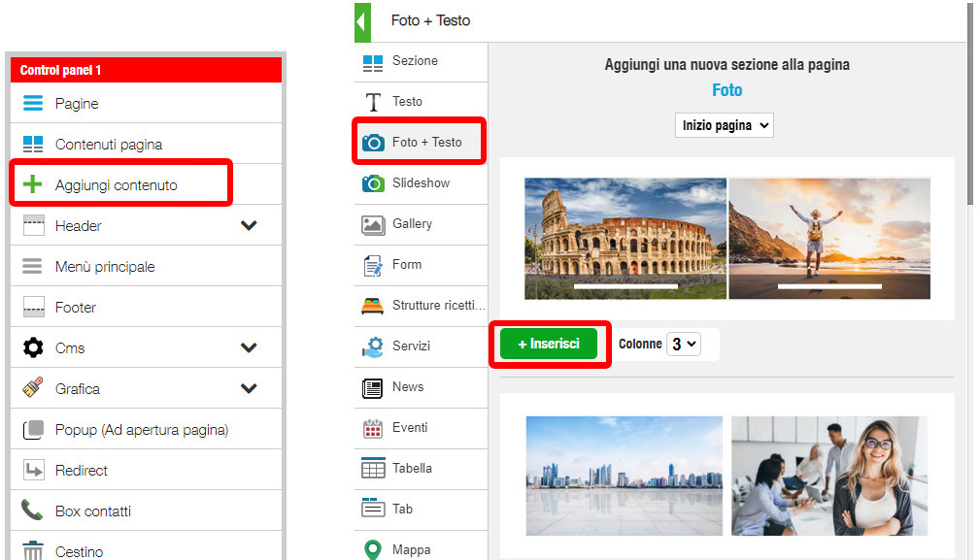This screenshot has width=980, height=560.
Task: Click the Form document icon
Action: point(373,265)
